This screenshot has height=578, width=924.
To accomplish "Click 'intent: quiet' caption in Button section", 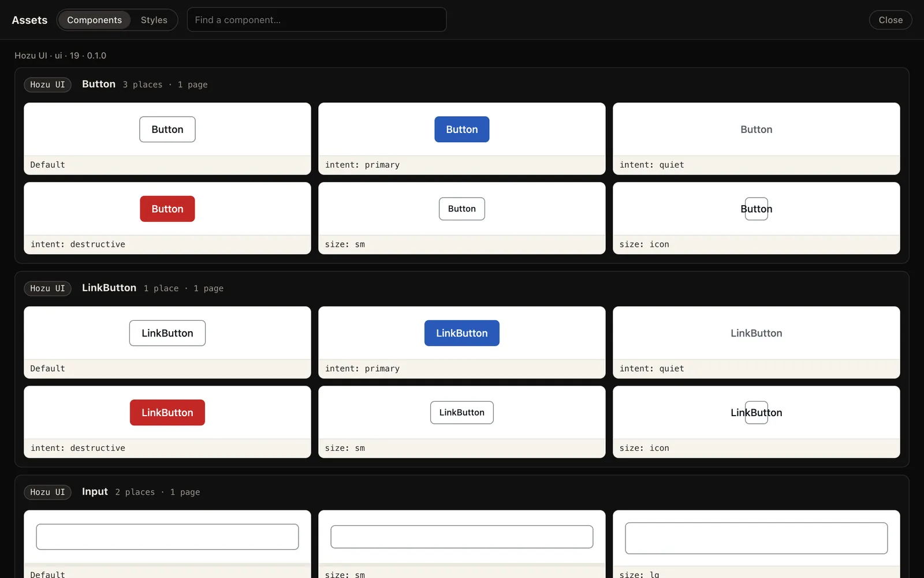I will pyautogui.click(x=651, y=165).
